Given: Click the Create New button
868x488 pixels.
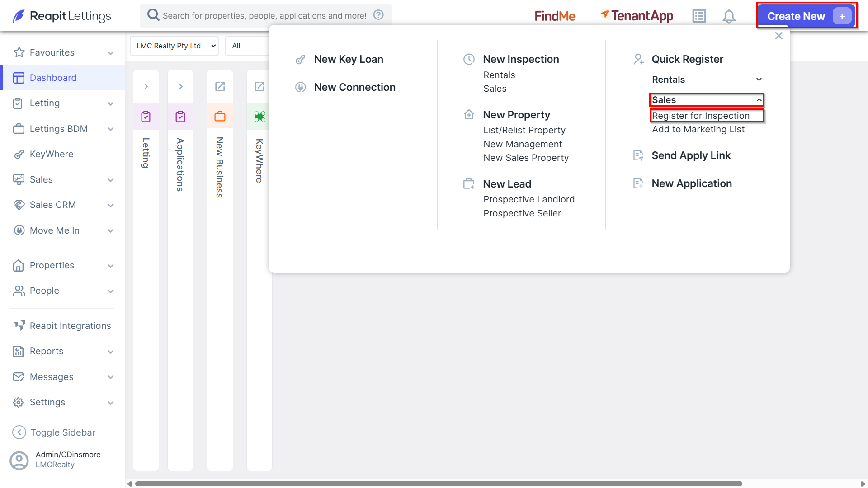Looking at the screenshot, I should pyautogui.click(x=807, y=16).
